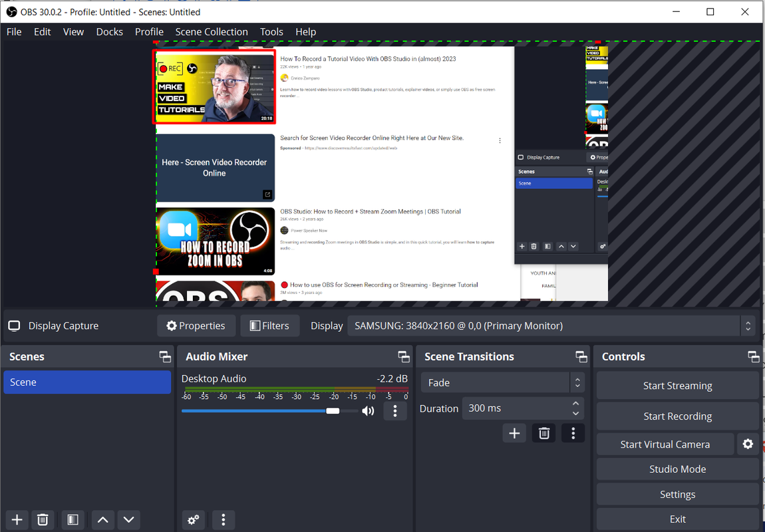765x532 pixels.
Task: Click OBS logo in title bar
Action: [11, 12]
